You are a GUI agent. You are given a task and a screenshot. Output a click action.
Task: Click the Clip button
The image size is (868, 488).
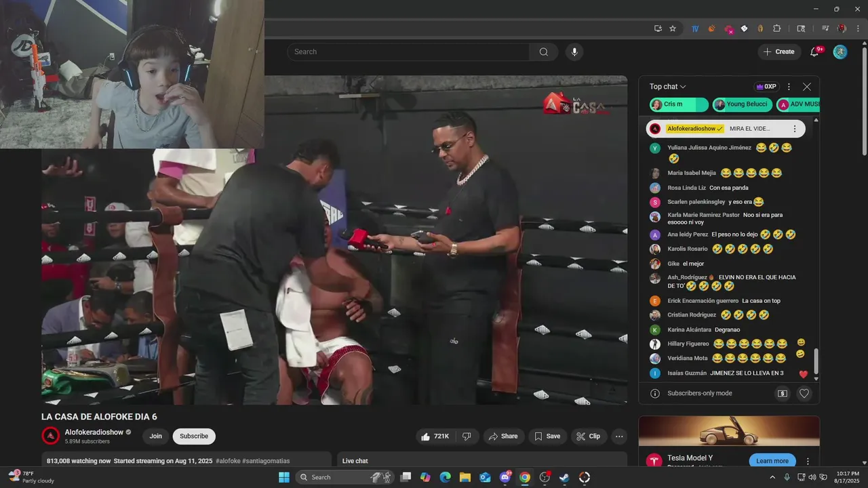coord(589,436)
